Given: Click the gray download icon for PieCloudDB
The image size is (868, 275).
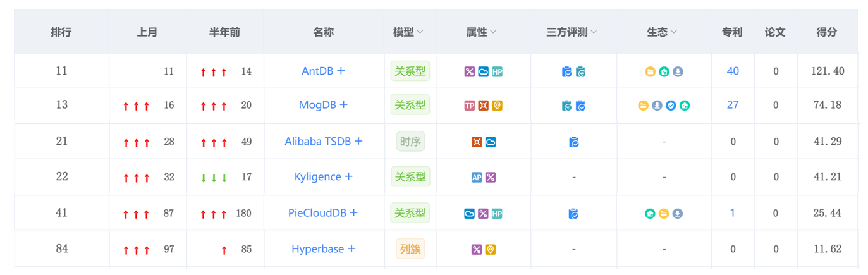Looking at the screenshot, I should [x=678, y=214].
